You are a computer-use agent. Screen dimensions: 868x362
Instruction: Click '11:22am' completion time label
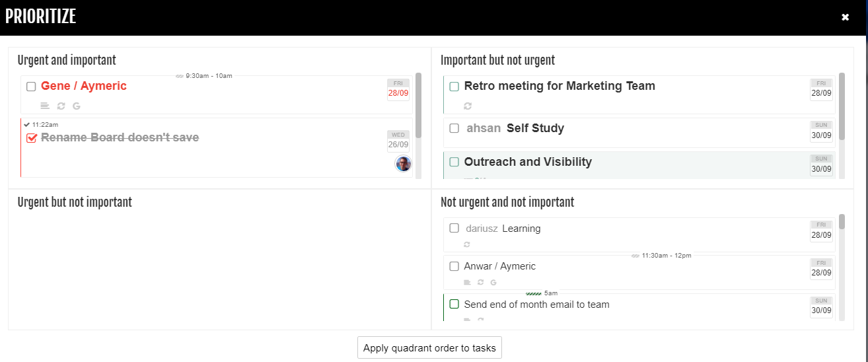(45, 124)
